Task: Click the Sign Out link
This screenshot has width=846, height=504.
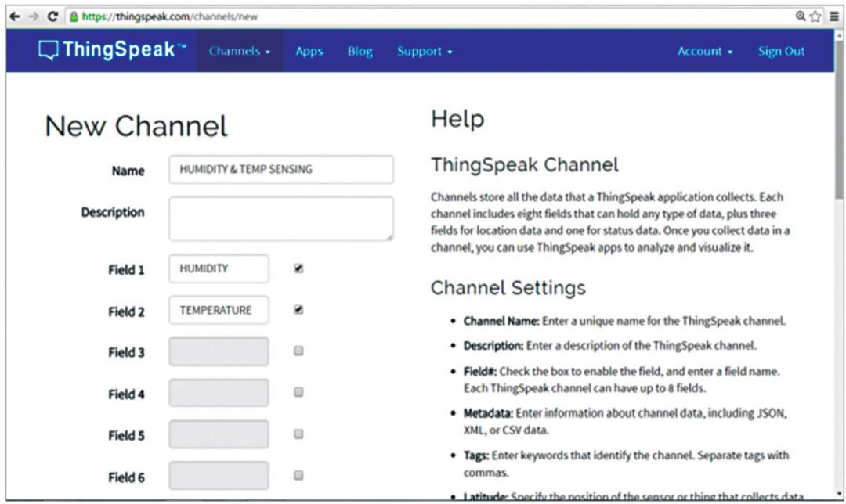Action: (x=781, y=52)
